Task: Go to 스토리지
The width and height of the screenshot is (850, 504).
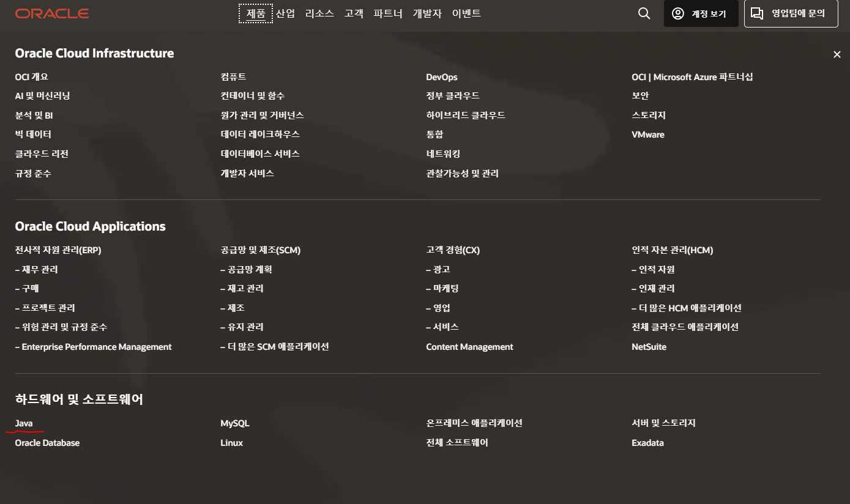Action: [649, 115]
